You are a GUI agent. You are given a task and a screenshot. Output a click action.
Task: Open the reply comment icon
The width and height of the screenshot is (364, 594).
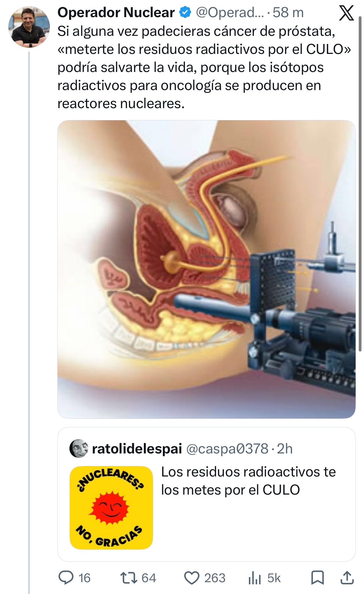(66, 578)
